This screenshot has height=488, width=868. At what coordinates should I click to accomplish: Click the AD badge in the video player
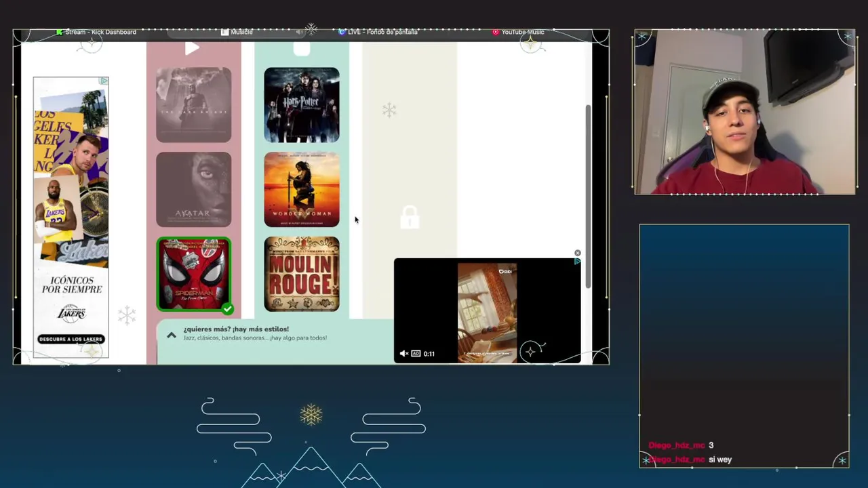point(416,353)
